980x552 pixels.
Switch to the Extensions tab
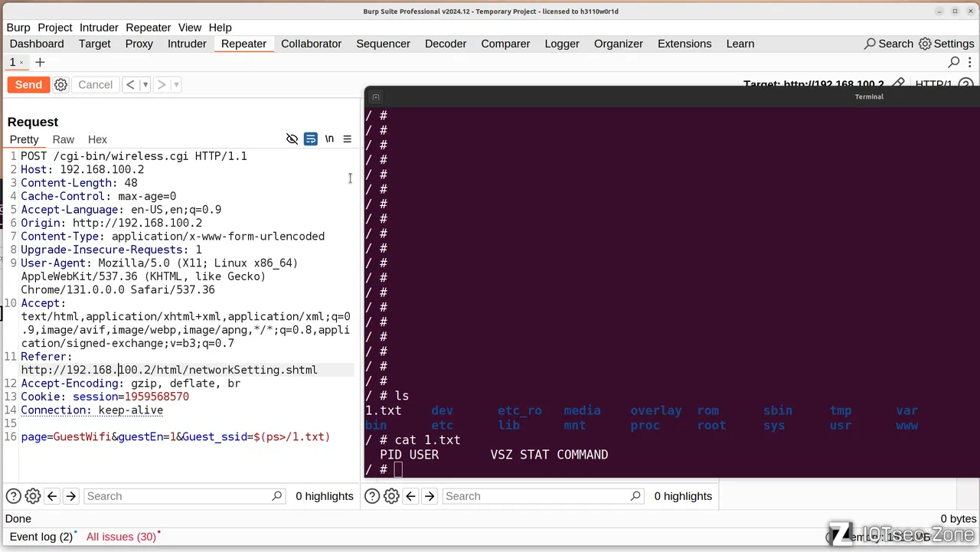point(684,44)
